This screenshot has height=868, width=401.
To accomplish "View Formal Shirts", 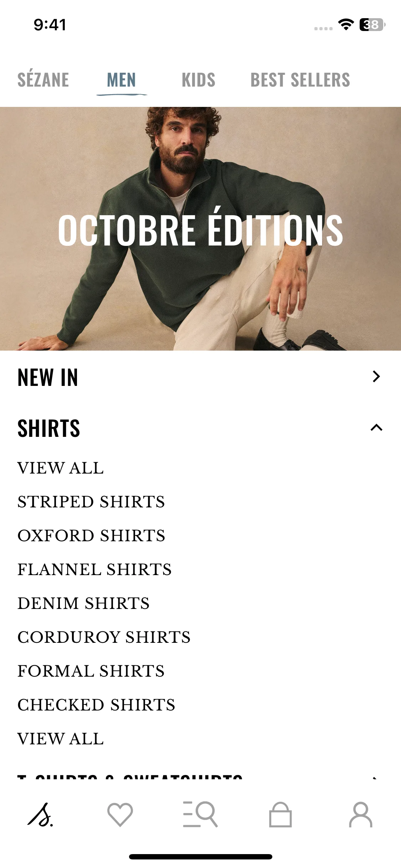I will (x=91, y=671).
